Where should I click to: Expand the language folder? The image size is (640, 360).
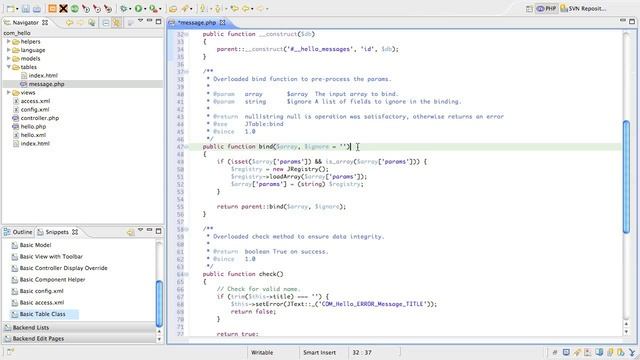coord(9,50)
